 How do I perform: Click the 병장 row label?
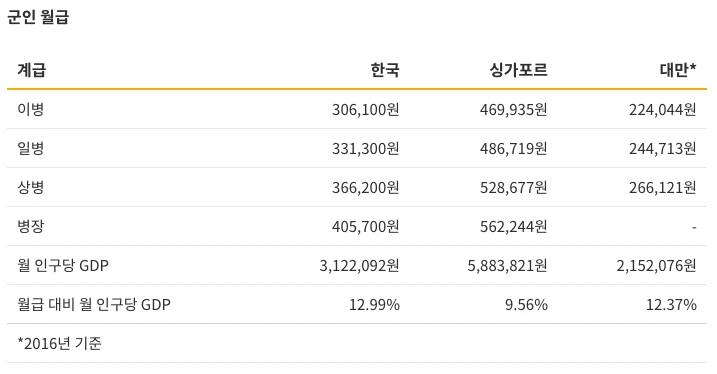tap(31, 226)
